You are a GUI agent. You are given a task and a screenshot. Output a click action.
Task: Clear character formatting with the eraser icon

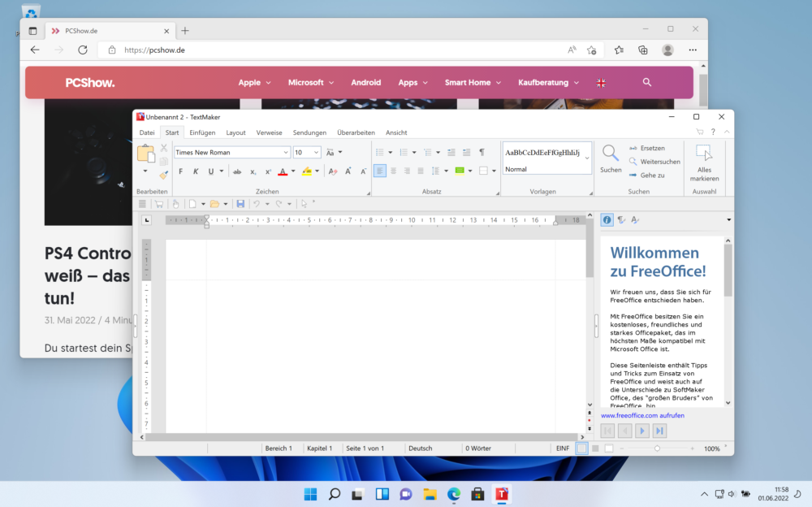(x=332, y=171)
